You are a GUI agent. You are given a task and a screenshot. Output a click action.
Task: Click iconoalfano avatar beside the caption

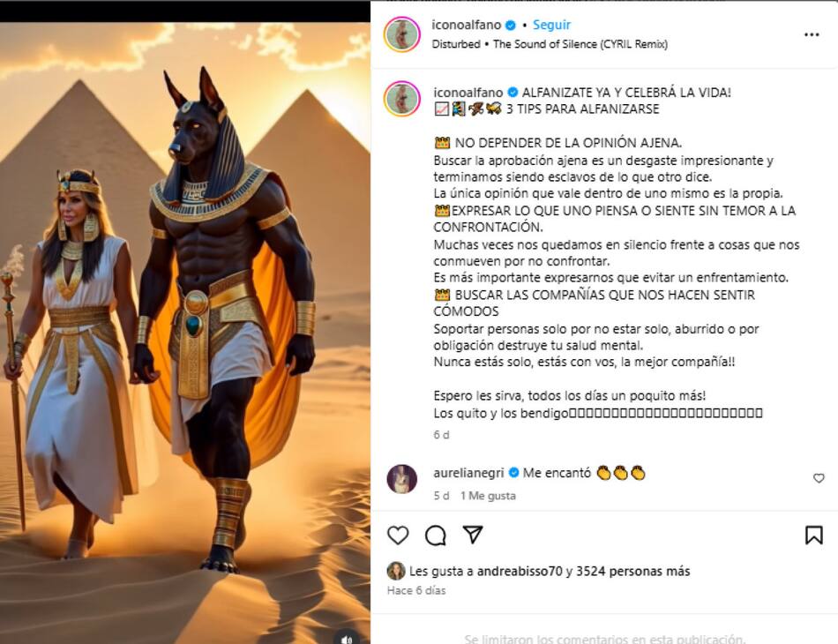tap(402, 98)
